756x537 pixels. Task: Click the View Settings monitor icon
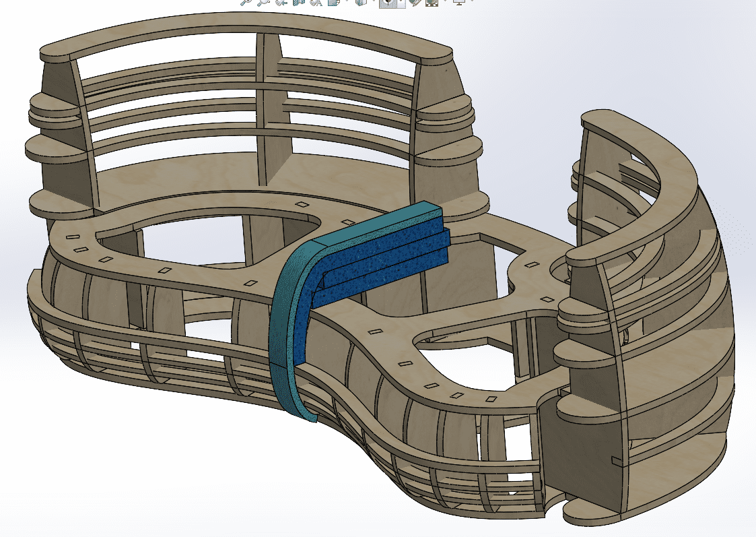pyautogui.click(x=458, y=2)
